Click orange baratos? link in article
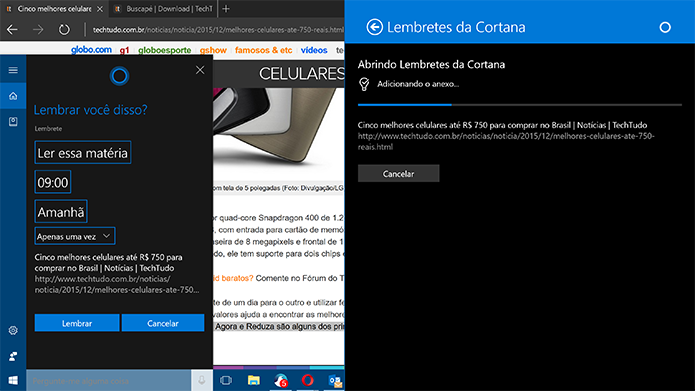Screen dimensions: 695x391 tap(233, 278)
